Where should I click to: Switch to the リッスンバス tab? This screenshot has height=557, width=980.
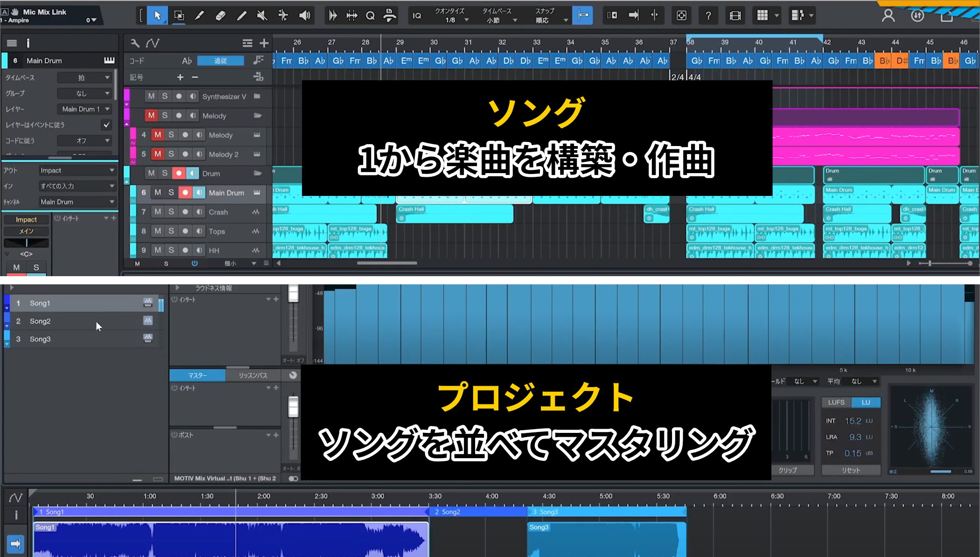click(253, 375)
